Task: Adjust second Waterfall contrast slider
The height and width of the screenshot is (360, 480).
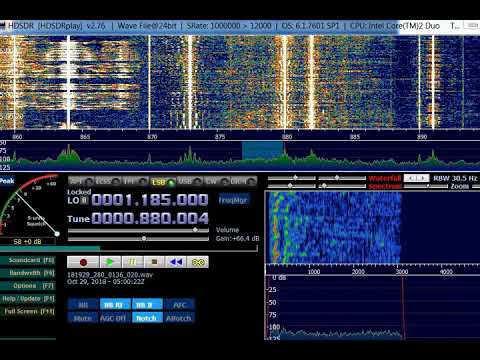Action: pyautogui.click(x=342, y=178)
